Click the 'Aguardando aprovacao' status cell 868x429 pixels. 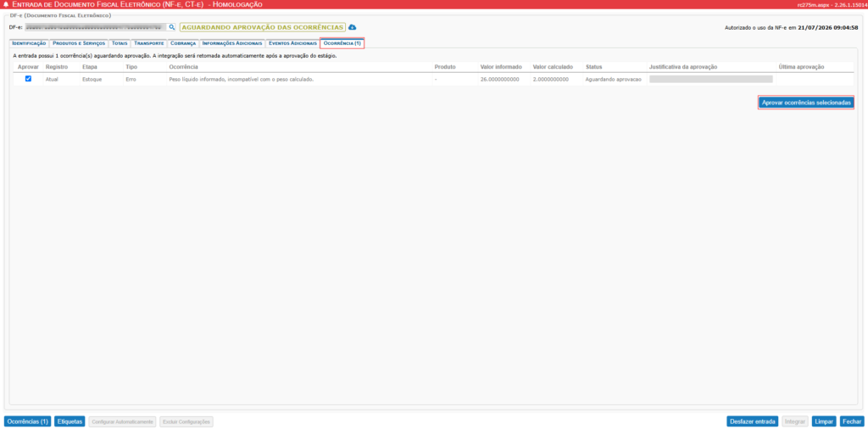(x=614, y=79)
